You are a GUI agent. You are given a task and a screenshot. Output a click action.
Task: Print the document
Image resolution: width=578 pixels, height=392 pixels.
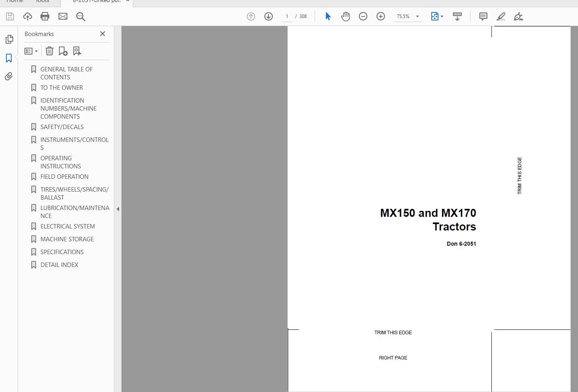[45, 16]
